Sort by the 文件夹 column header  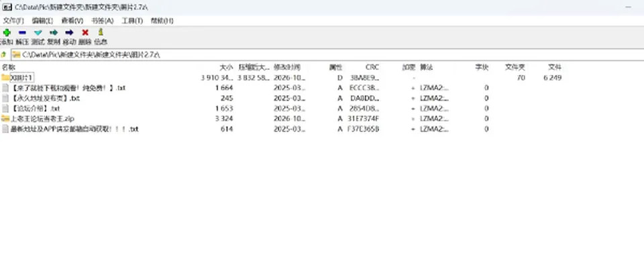515,67
